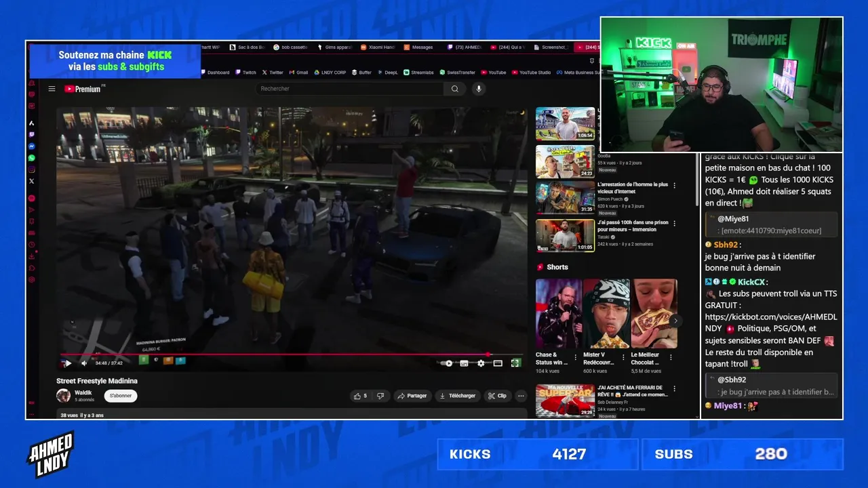
Task: Open Twitch in browser sidebar
Action: [x=31, y=135]
